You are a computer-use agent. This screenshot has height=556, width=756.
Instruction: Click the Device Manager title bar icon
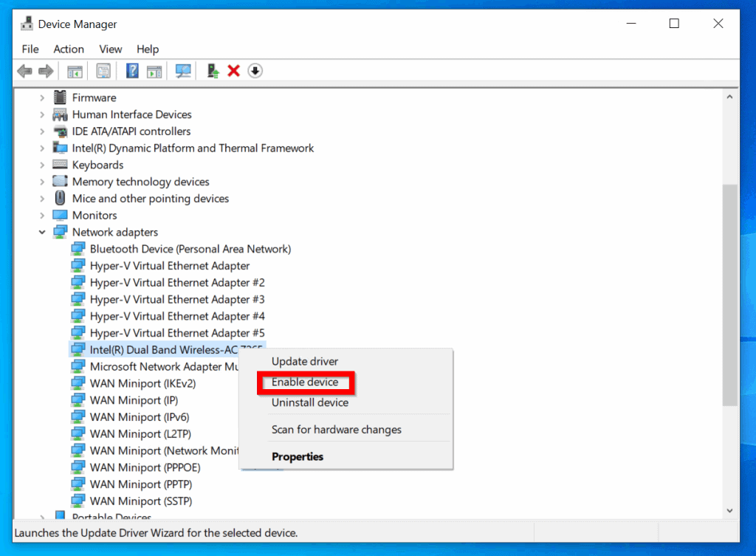(27, 24)
